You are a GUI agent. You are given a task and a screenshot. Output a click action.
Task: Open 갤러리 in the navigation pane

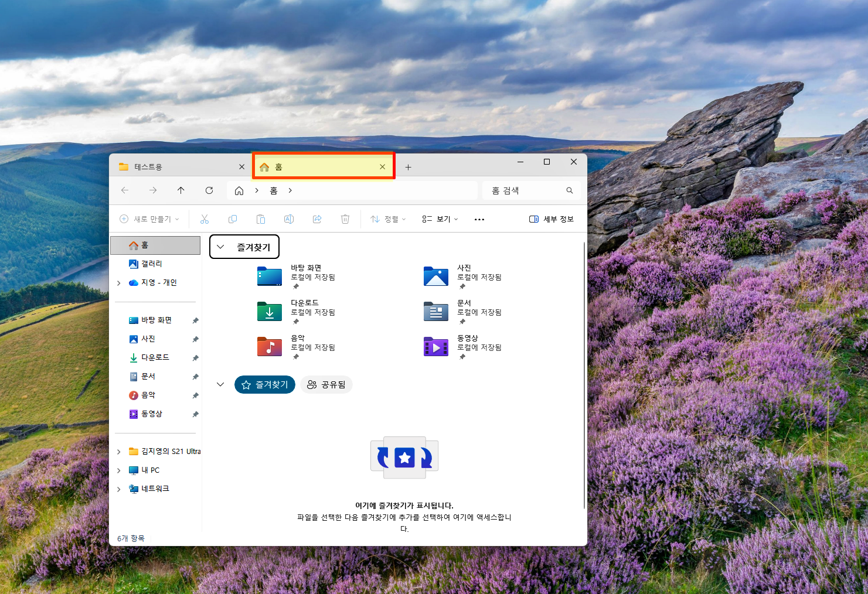(x=151, y=264)
